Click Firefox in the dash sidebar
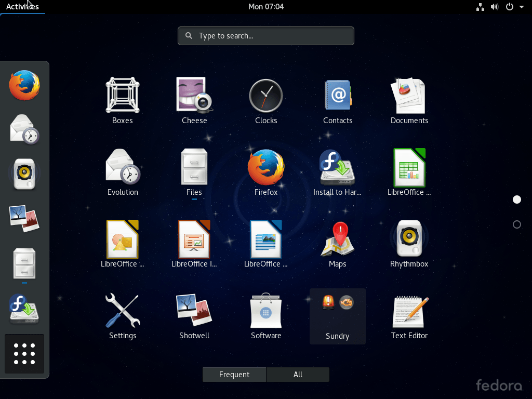 [24, 85]
